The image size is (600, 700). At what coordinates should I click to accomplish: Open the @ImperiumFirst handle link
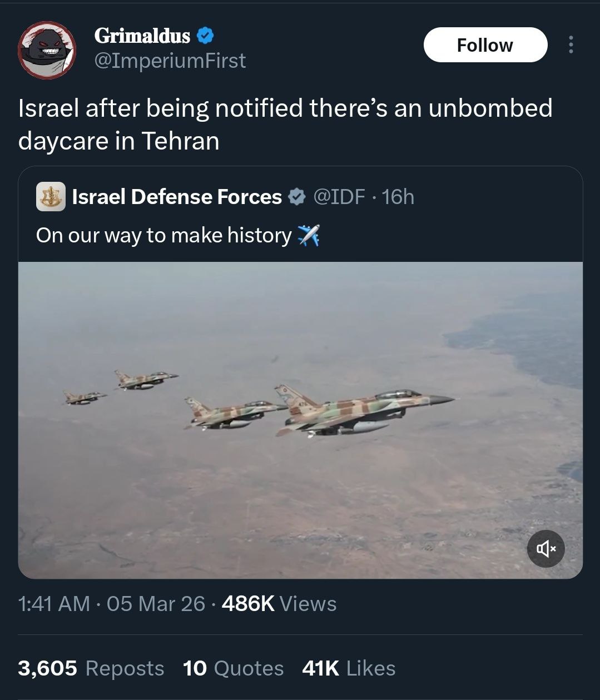pyautogui.click(x=170, y=61)
